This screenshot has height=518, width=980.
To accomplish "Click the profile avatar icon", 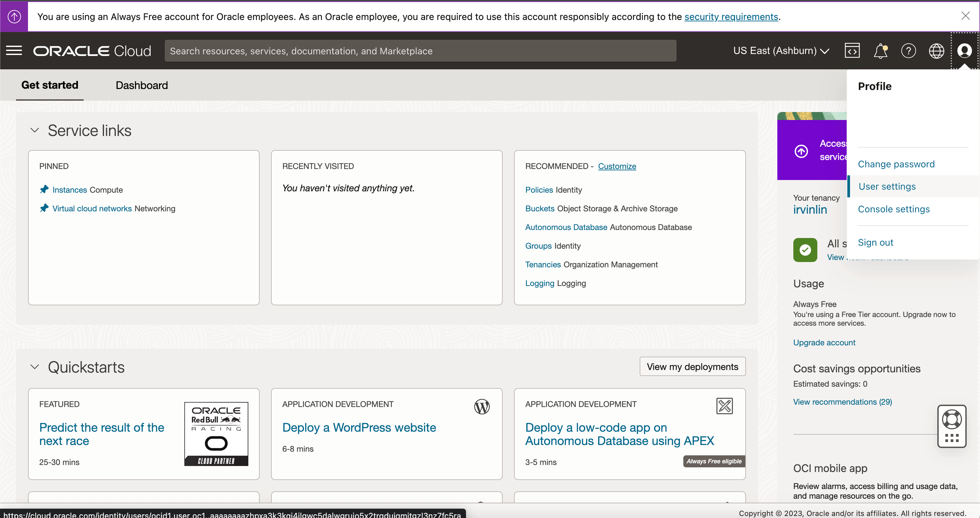I will [964, 51].
